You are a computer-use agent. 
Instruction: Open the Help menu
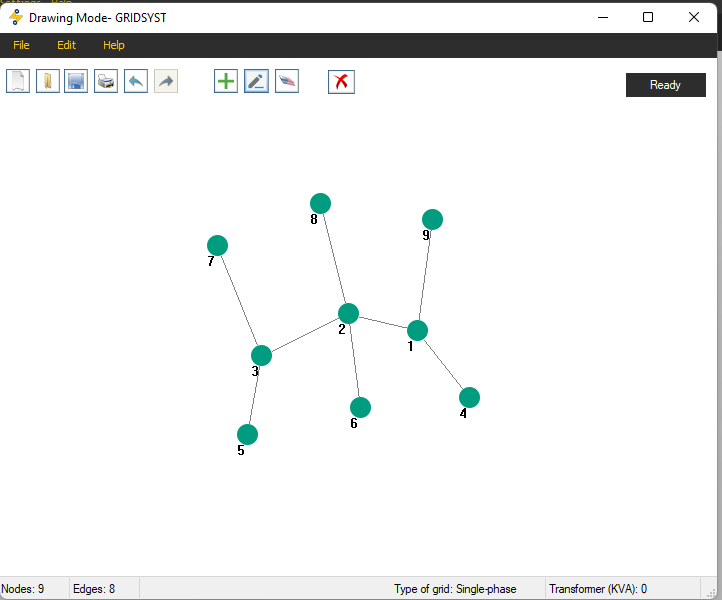[114, 45]
